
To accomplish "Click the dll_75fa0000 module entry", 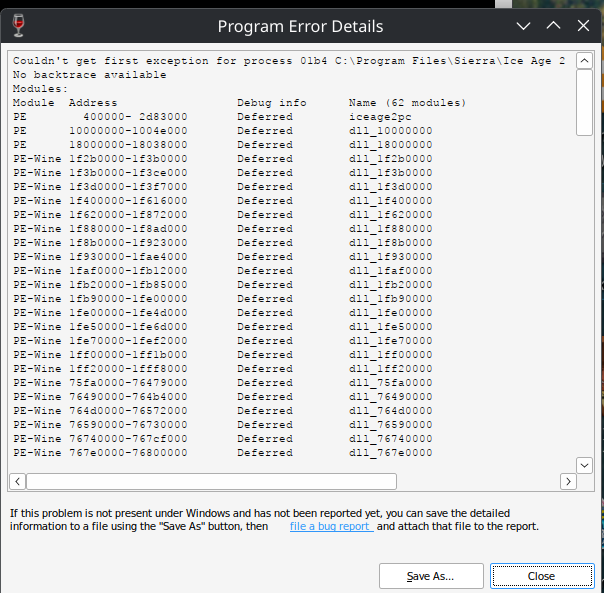I will tap(389, 383).
